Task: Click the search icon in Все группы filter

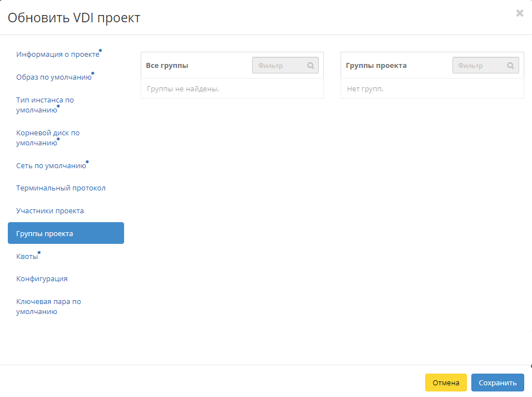Action: point(311,65)
